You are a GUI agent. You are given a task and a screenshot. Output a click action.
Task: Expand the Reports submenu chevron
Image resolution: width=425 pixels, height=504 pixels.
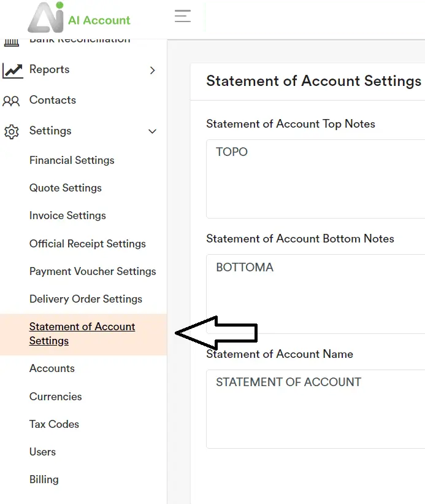click(153, 70)
